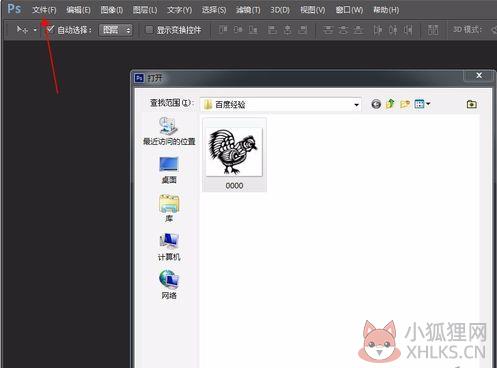Select the rooster thumbnail 0000
This screenshot has width=497, height=368.
234,152
